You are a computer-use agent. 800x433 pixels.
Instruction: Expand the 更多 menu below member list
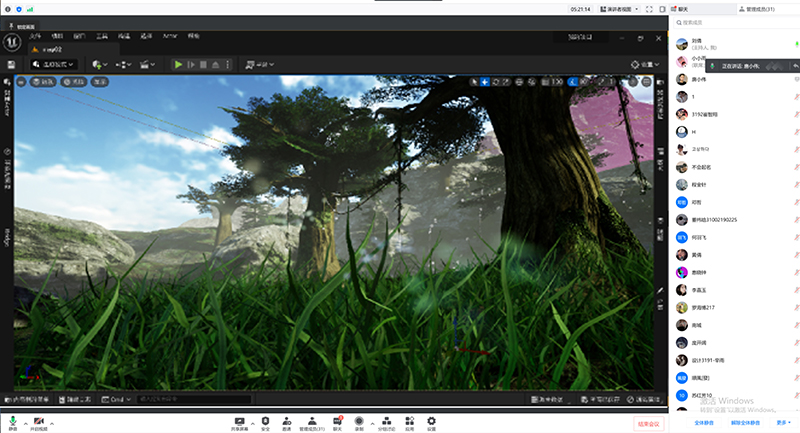(x=782, y=423)
